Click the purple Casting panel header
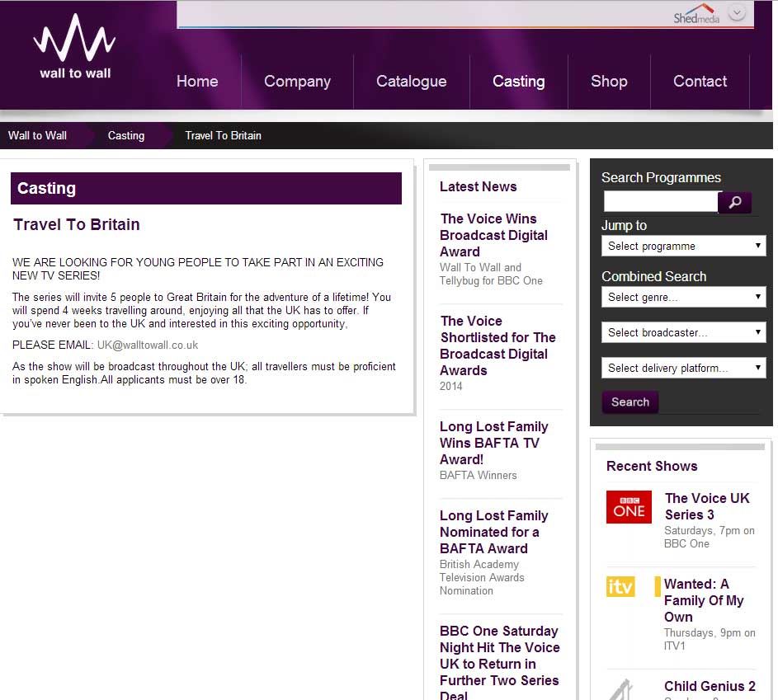This screenshot has width=778, height=700. (x=206, y=188)
